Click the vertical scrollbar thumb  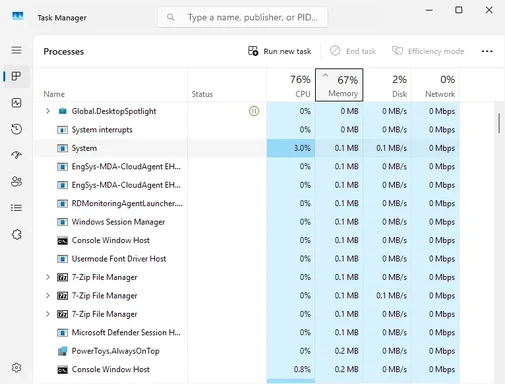[x=499, y=123]
